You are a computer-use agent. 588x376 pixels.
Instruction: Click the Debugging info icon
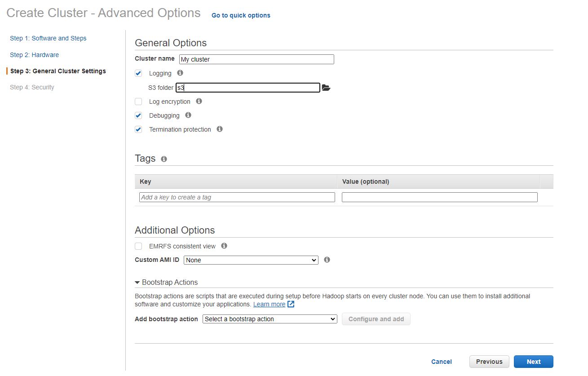188,115
